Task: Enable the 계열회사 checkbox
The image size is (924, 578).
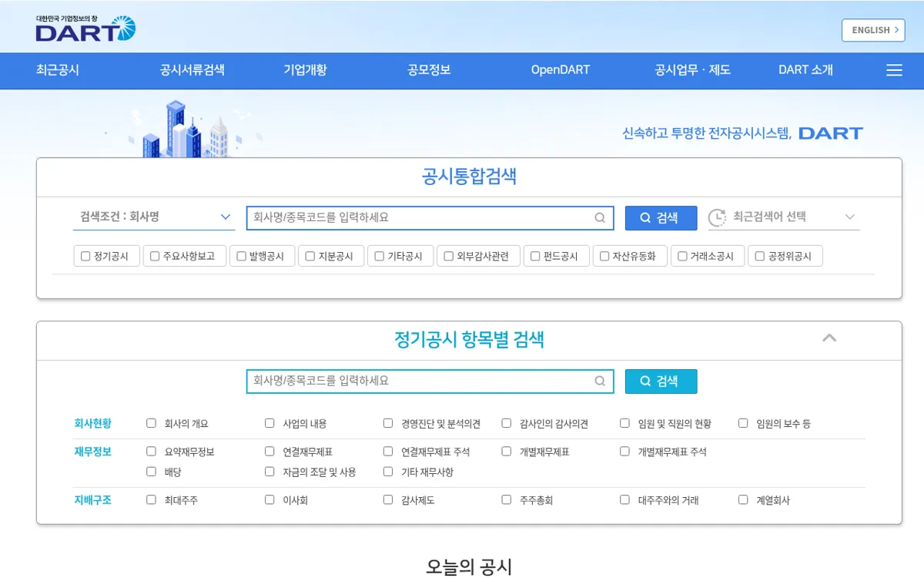Action: 743,499
